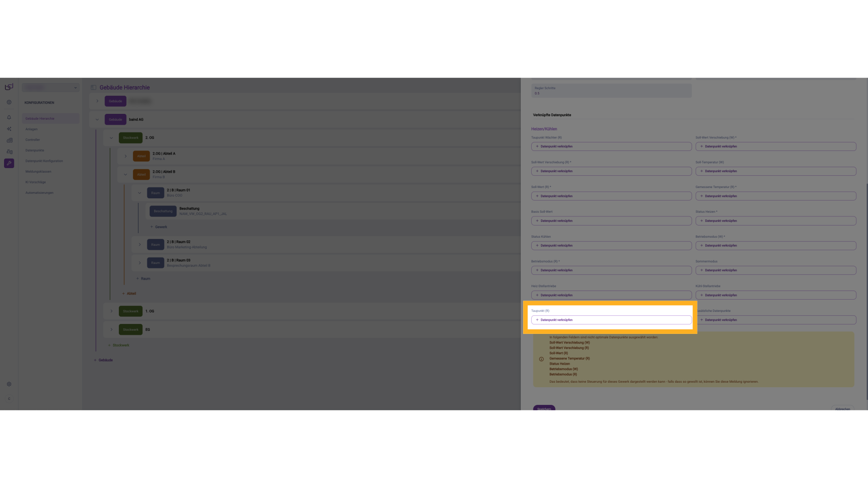
Task: Open the settings gear icon at bottom left
Action: [x=9, y=384]
